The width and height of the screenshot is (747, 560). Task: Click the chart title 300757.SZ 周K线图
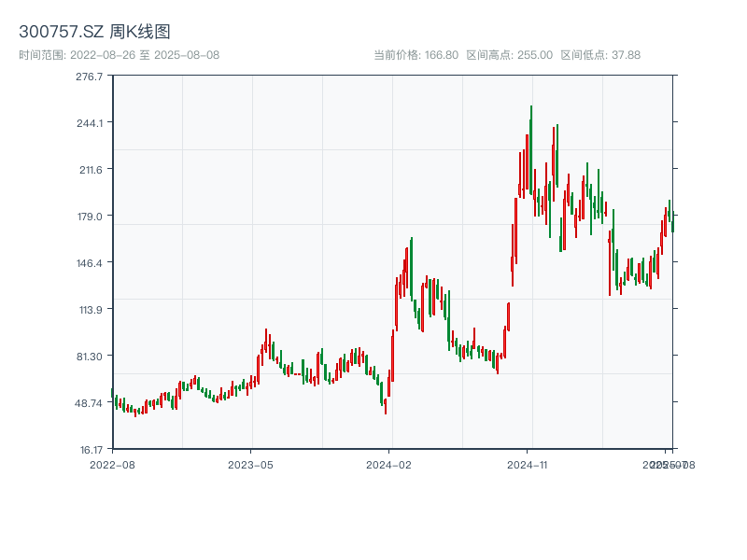[94, 32]
